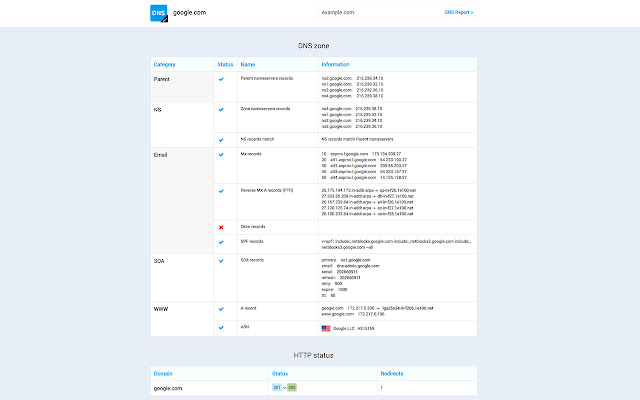
Task: Click check icon for ASN row
Action: [x=221, y=327]
